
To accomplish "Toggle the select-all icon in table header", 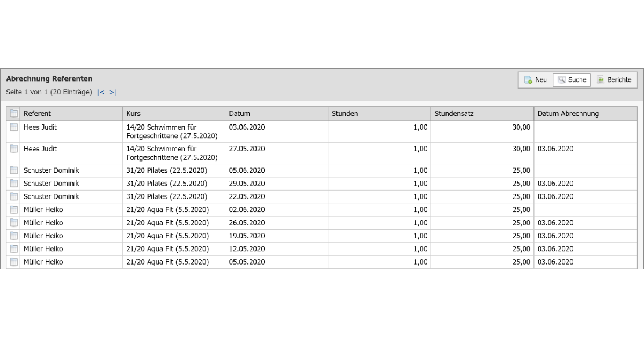I will 14,114.
